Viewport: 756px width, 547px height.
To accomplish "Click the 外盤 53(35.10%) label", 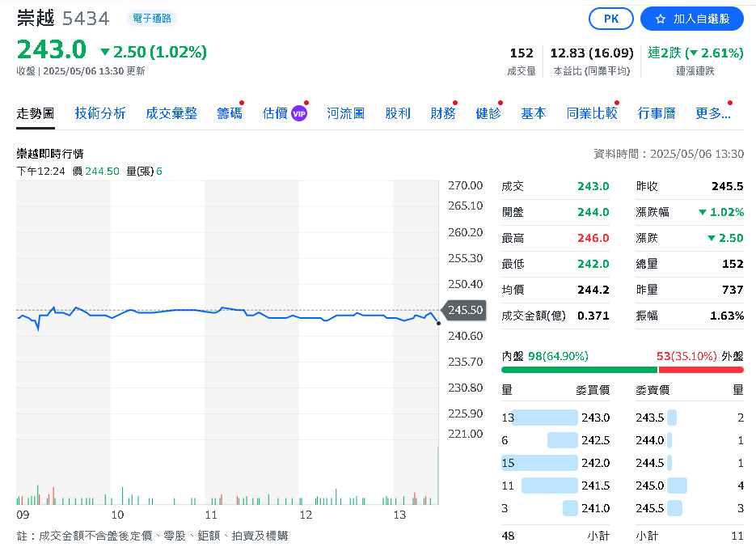I will click(700, 356).
